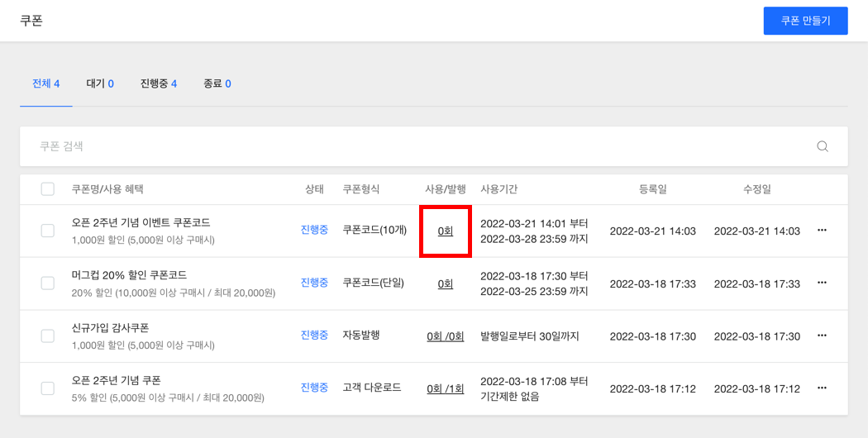Viewport: 868px width, 438px height.
Task: Click the search magnifier icon
Action: click(x=823, y=146)
